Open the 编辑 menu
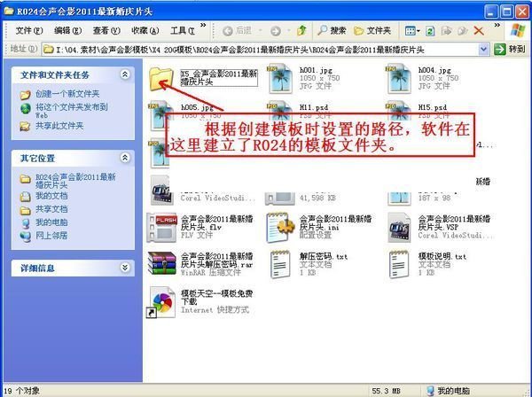532x397 pixels. (x=65, y=30)
